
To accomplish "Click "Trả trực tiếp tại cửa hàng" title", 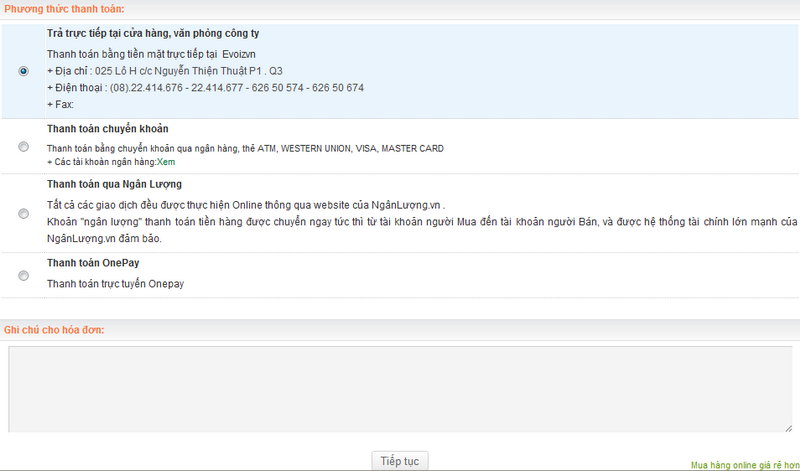I will point(153,33).
